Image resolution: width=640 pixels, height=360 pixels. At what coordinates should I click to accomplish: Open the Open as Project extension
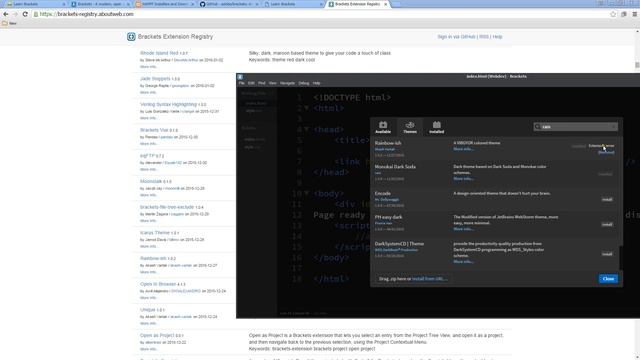click(157, 335)
